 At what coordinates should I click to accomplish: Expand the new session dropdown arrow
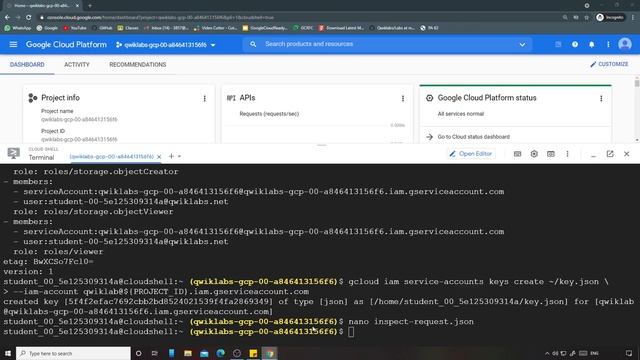179,157
